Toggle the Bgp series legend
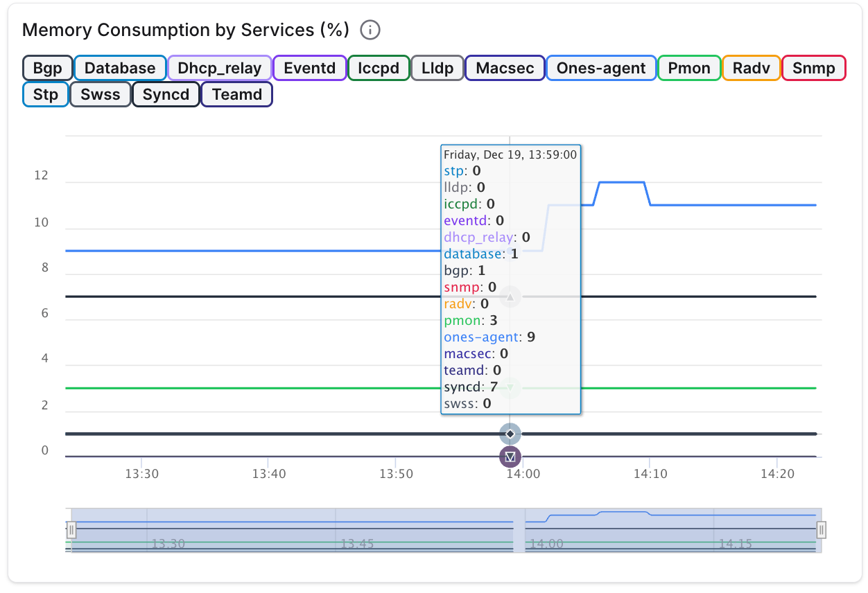Image resolution: width=868 pixels, height=593 pixels. click(x=47, y=69)
